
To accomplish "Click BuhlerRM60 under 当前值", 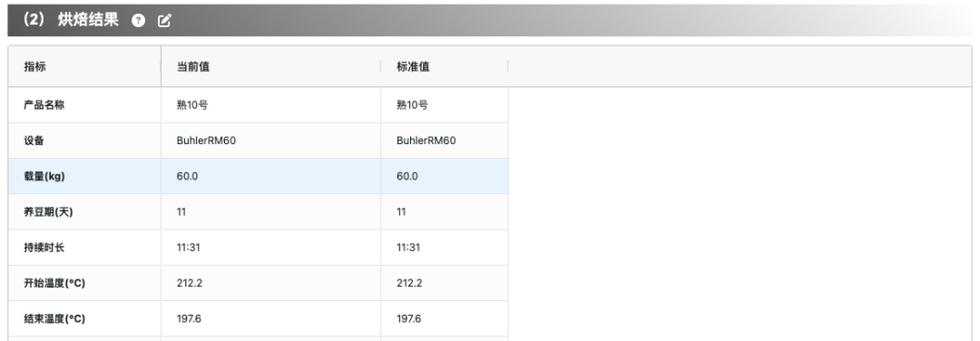I will [x=206, y=141].
